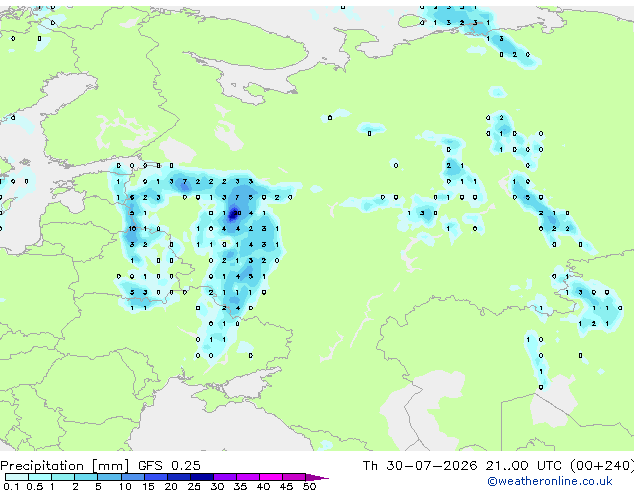Click the legend swatch between 15 and 20
634x490 pixels.
pos(156,477)
